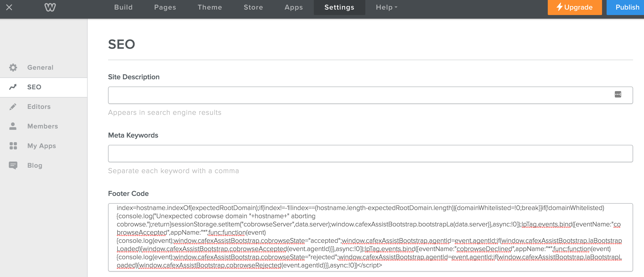This screenshot has height=277, width=644.
Task: Open the Blog settings section
Action: (44, 165)
